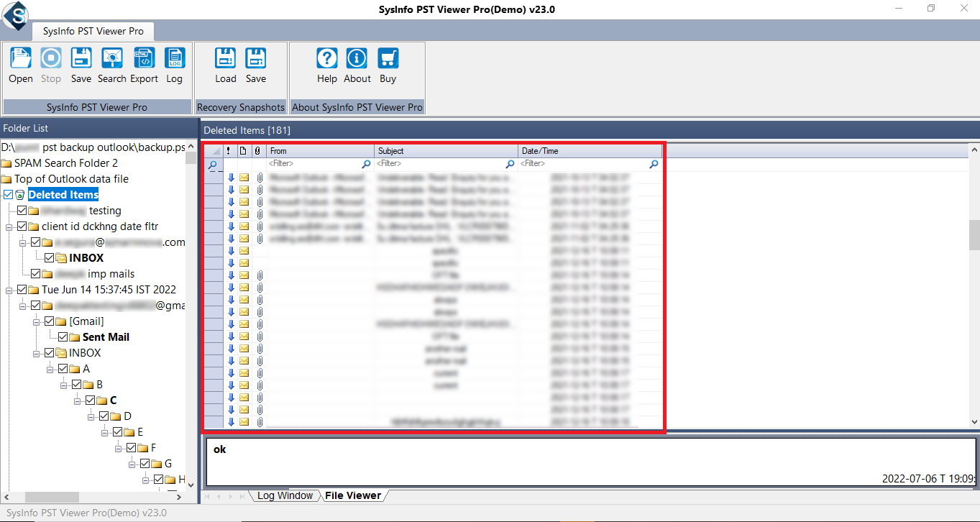This screenshot has height=522, width=980.
Task: Click the Open PST file icon
Action: point(21,58)
